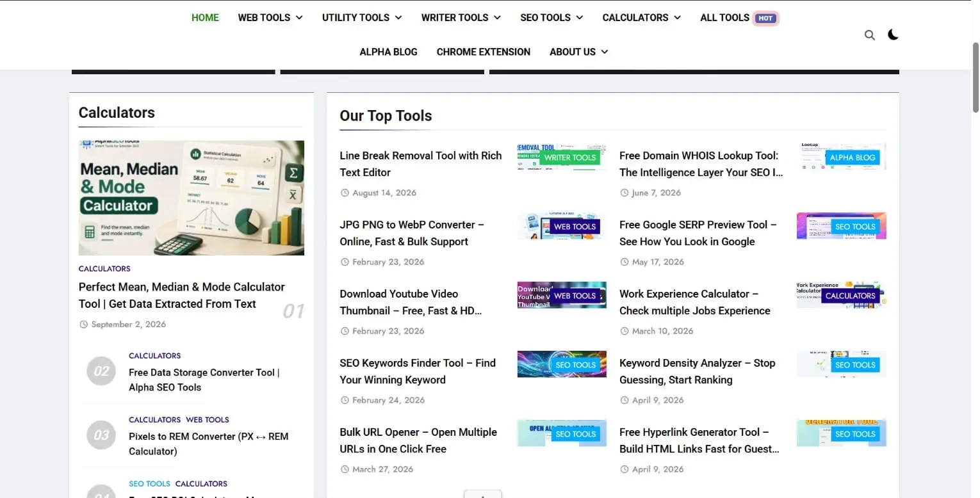Click the Download YouTube Thumbnail image
This screenshot has width=980, height=498.
pos(562,294)
